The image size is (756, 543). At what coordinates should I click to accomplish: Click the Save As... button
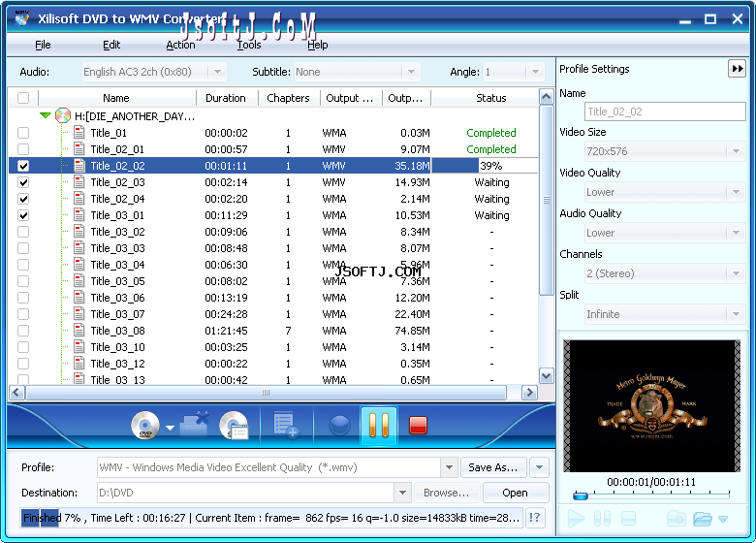point(492,467)
